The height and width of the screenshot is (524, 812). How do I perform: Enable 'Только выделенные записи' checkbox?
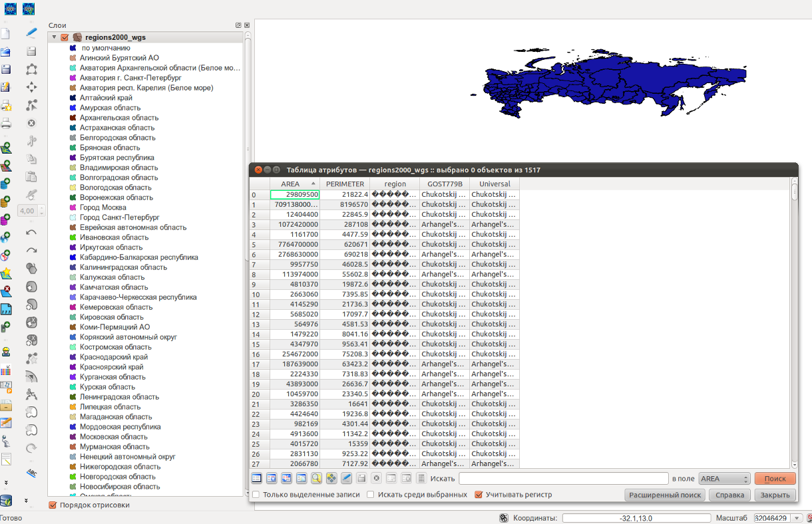[256, 495]
